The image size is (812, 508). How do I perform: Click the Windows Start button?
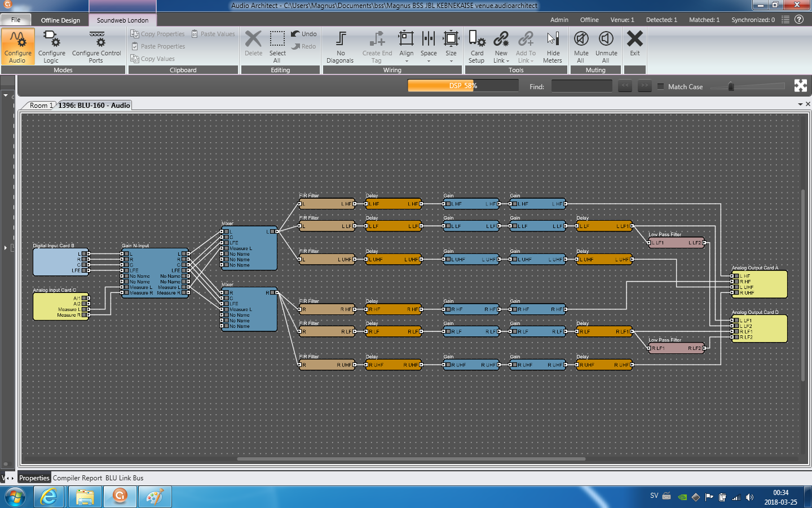click(x=15, y=497)
